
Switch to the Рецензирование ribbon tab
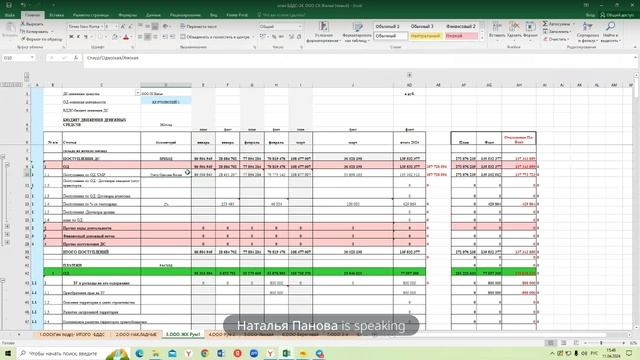click(x=185, y=15)
